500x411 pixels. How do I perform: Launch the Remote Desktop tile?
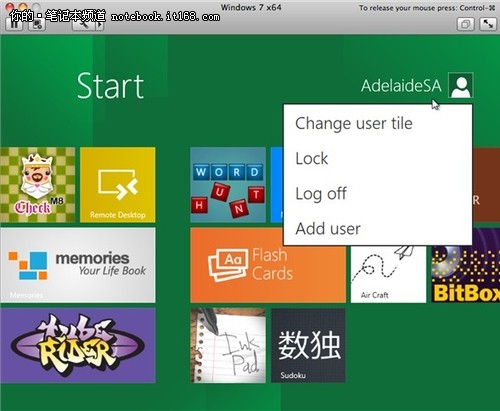pos(118,185)
